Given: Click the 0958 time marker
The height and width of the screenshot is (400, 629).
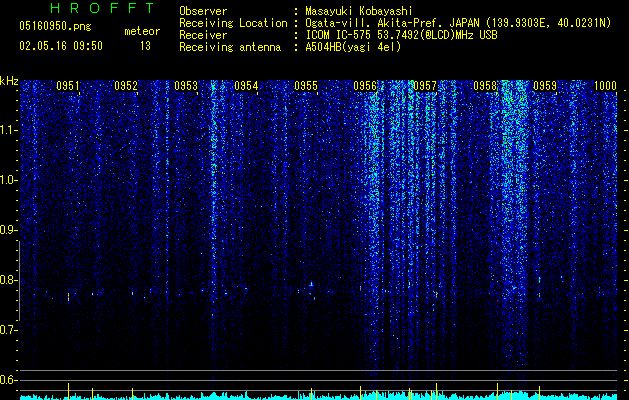Looking at the screenshot, I should 485,86.
